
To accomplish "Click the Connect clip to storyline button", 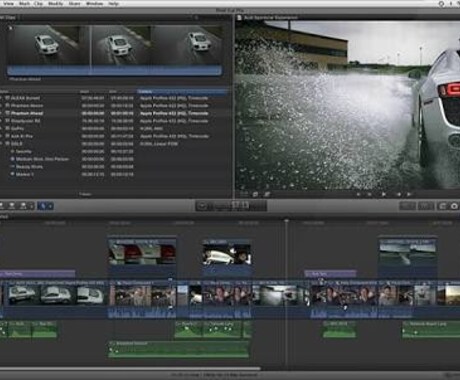I will pos(2,206).
